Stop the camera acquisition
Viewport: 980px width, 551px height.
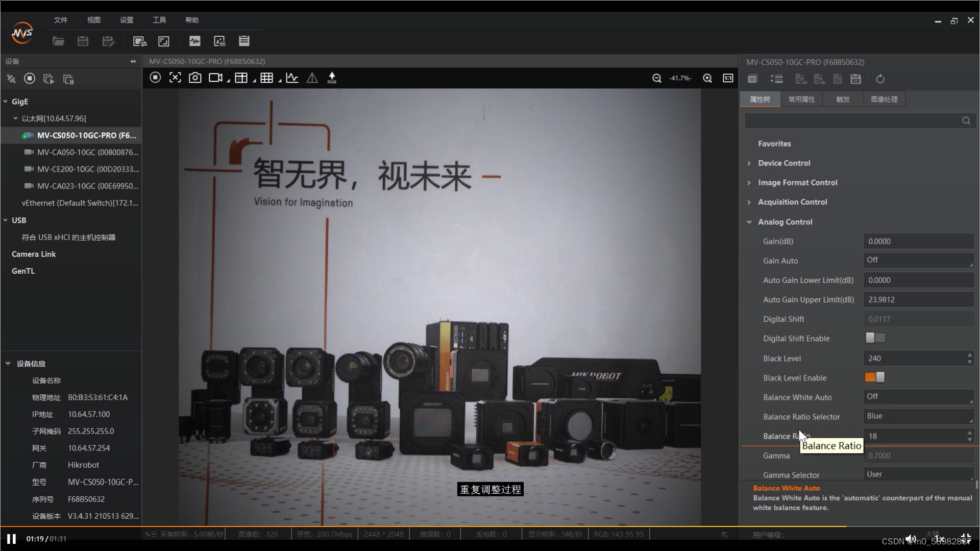pyautogui.click(x=155, y=78)
